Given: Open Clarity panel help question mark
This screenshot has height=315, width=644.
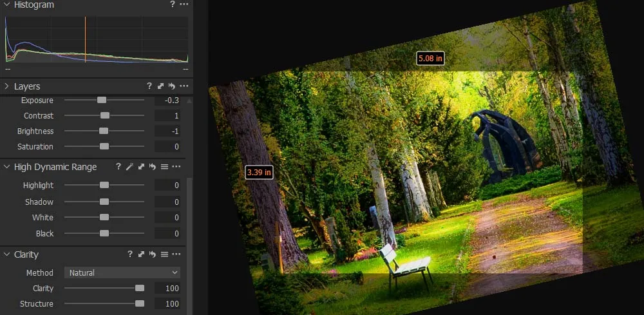Looking at the screenshot, I should (x=130, y=254).
